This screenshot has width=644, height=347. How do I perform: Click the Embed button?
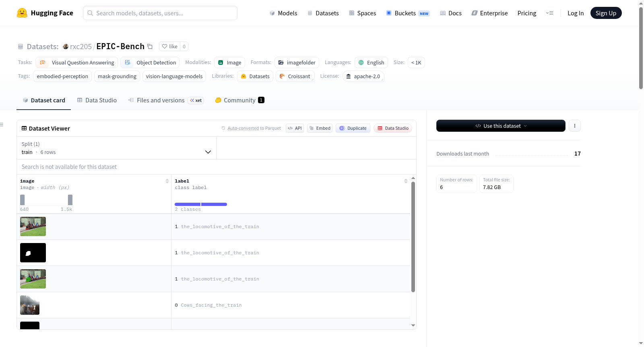point(320,128)
